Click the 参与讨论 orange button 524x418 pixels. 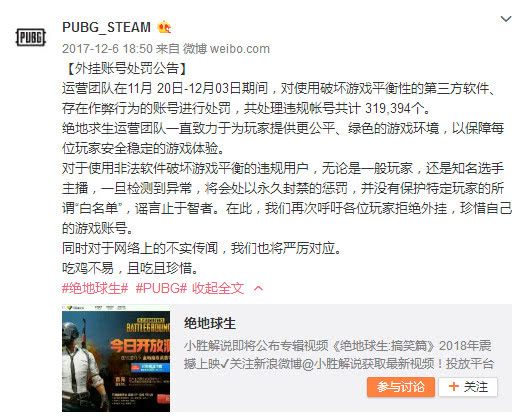(401, 387)
